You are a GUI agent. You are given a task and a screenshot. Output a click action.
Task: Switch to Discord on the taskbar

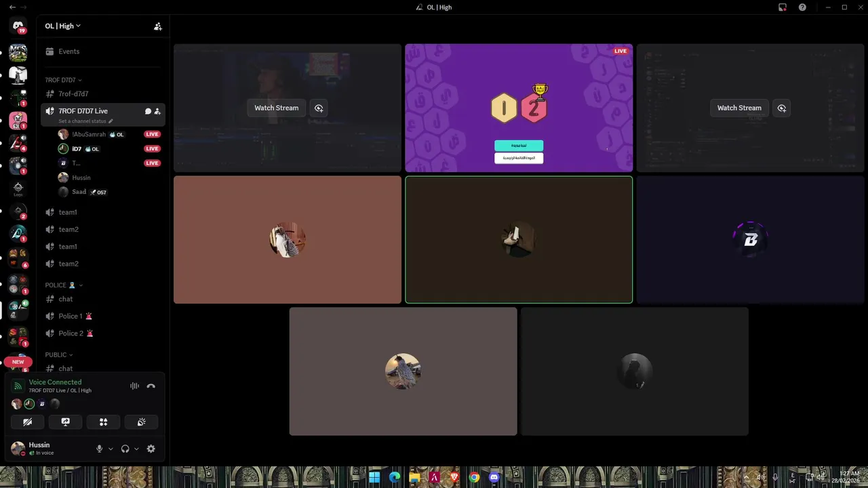click(x=494, y=477)
